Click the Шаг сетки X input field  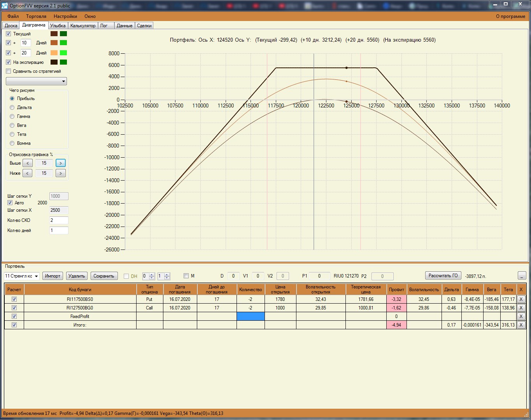(x=59, y=210)
